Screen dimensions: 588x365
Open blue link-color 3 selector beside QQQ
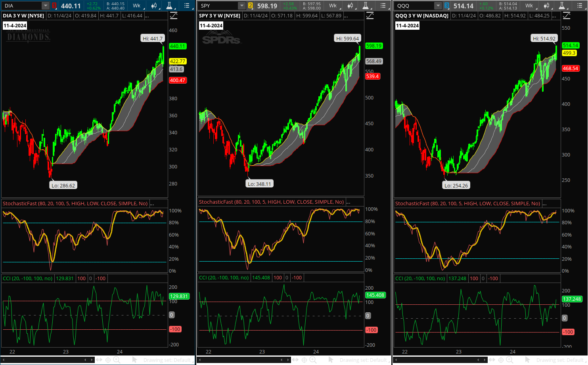point(447,6)
